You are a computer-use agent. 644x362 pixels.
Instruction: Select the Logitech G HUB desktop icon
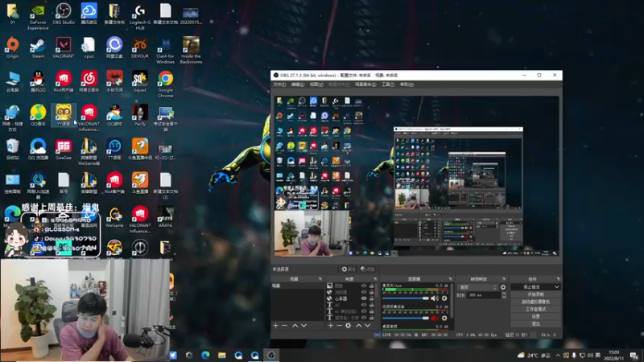[x=139, y=16]
